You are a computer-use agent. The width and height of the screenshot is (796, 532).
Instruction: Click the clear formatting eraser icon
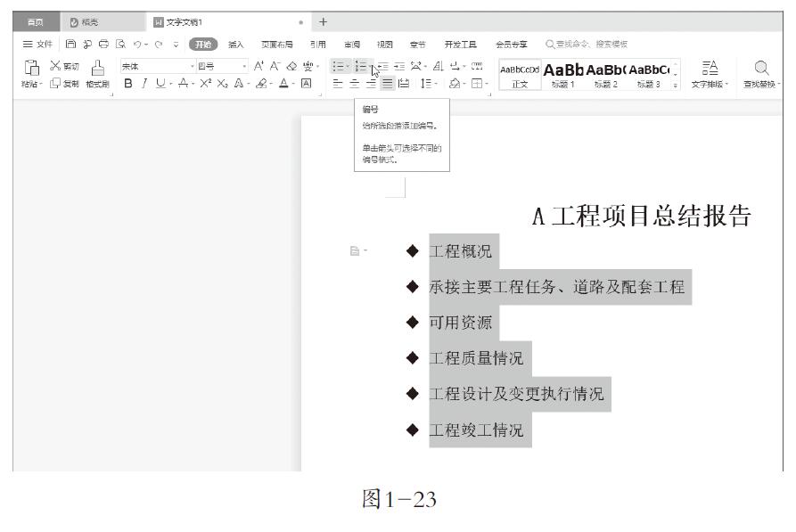pyautogui.click(x=291, y=66)
